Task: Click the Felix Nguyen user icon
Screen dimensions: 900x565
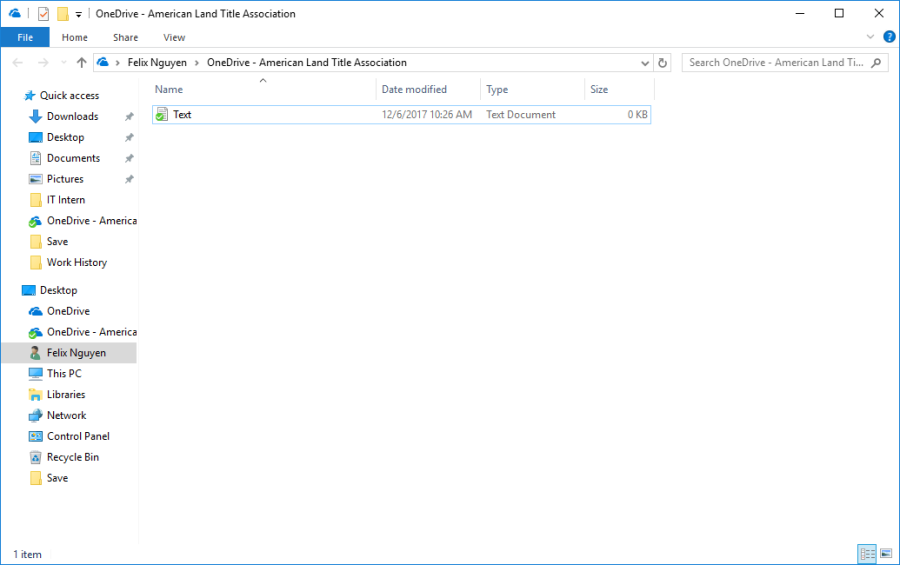Action: [x=36, y=353]
